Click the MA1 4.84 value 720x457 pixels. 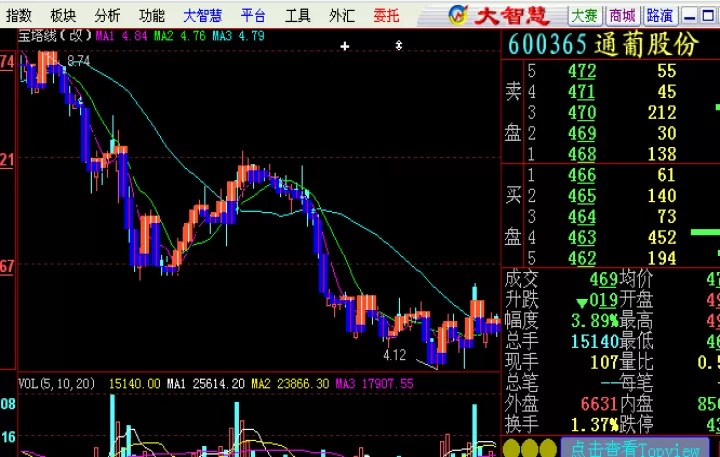coord(121,36)
